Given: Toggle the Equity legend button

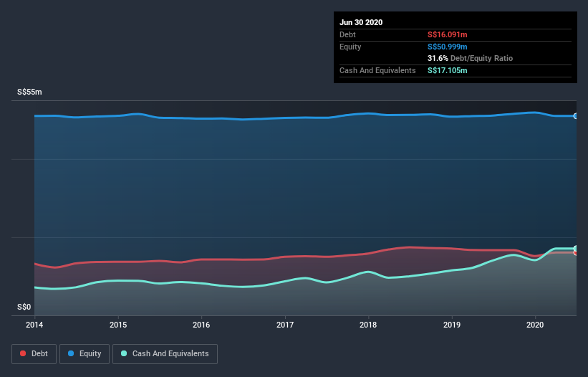Looking at the screenshot, I should click(85, 354).
